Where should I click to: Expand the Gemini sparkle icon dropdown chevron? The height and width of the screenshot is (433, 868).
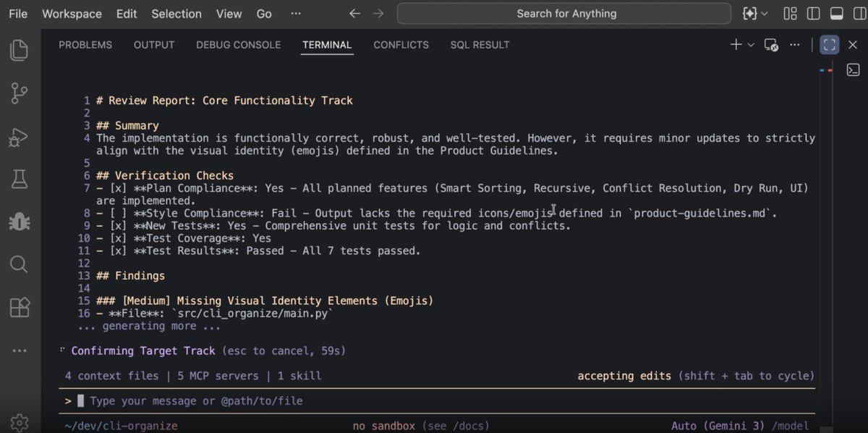[765, 14]
